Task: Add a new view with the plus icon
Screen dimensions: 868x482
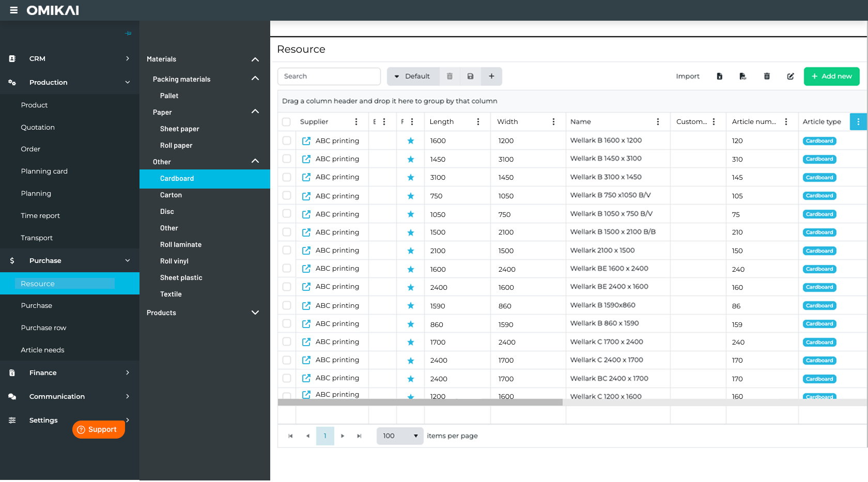Action: tap(491, 76)
